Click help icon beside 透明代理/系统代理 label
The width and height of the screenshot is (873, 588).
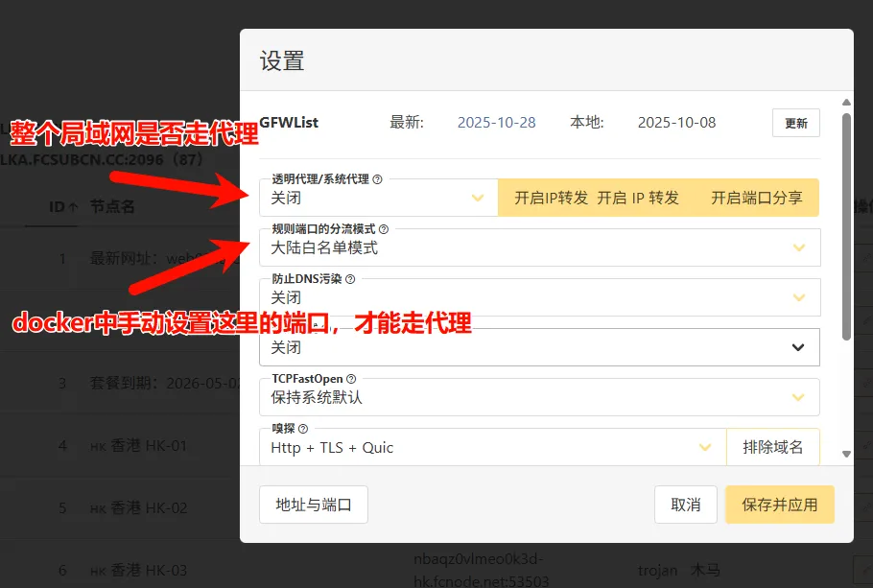point(377,179)
